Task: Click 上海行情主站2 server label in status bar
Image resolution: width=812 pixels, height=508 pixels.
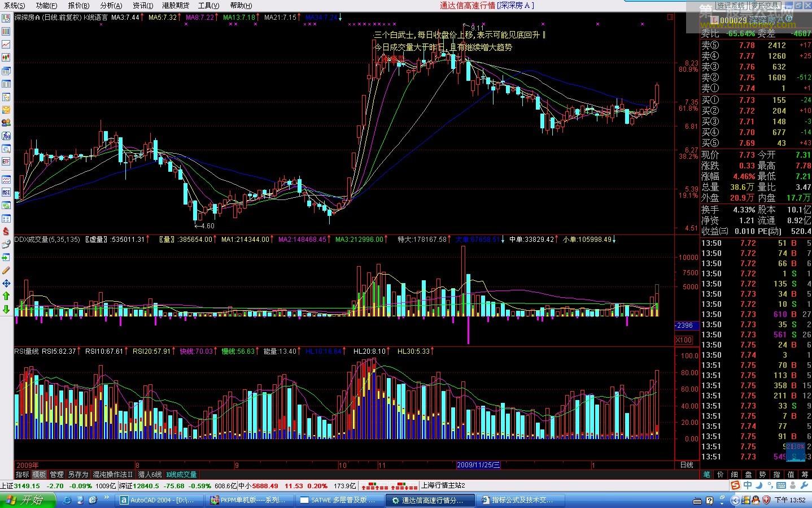Action: [x=443, y=486]
